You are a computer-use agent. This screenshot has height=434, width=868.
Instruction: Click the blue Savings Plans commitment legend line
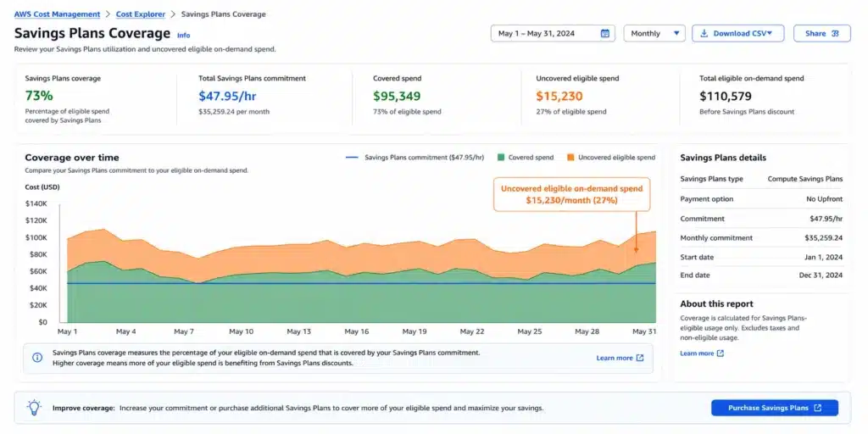point(352,158)
